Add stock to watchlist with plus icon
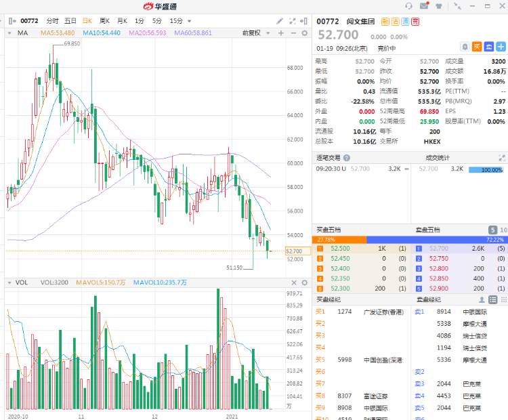The image size is (508, 420). 501,47
